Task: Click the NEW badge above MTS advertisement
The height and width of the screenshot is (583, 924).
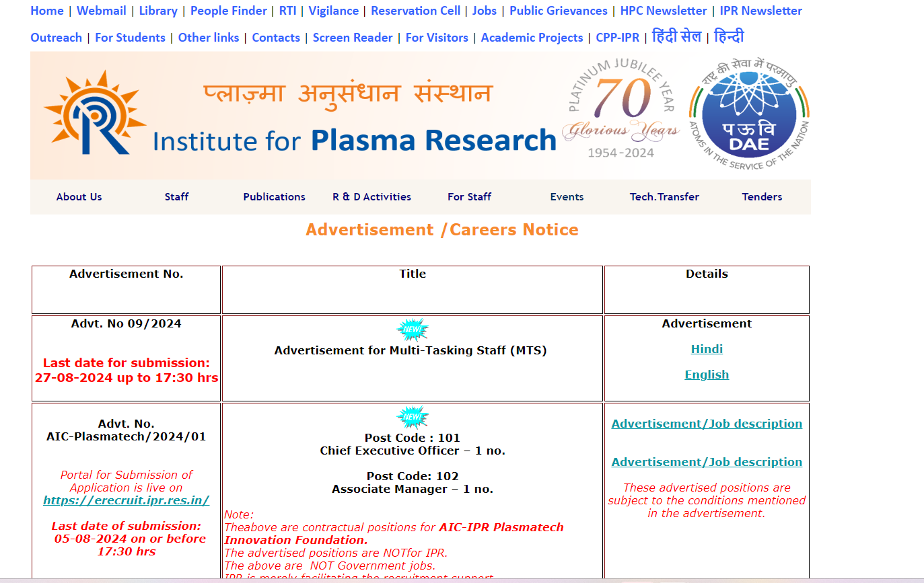Action: click(413, 330)
